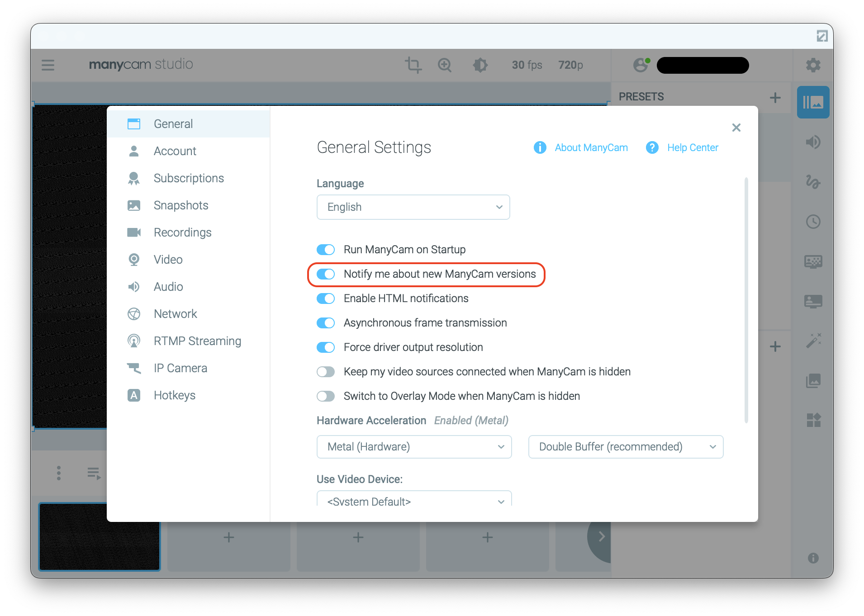Open the Network settings tab
This screenshot has height=616, width=864.
pyautogui.click(x=189, y=314)
